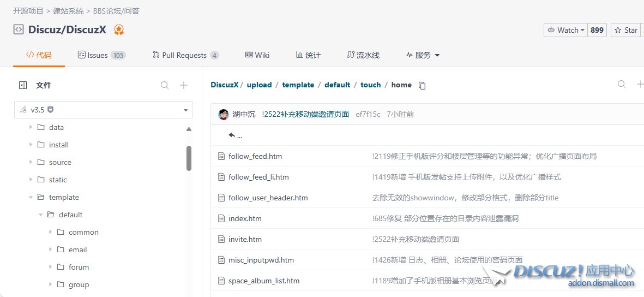Copy the path with the copy icon

(x=422, y=85)
